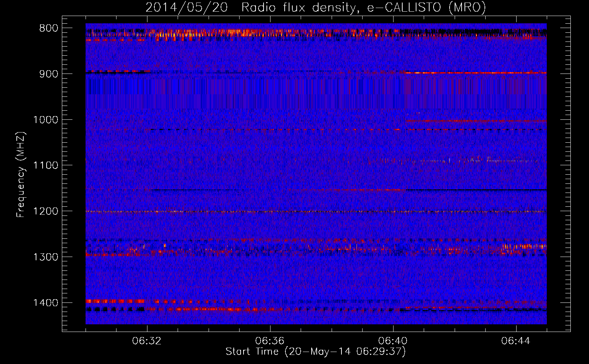Click the 06:40 time axis label
Image resolution: width=589 pixels, height=364 pixels.
(393, 341)
